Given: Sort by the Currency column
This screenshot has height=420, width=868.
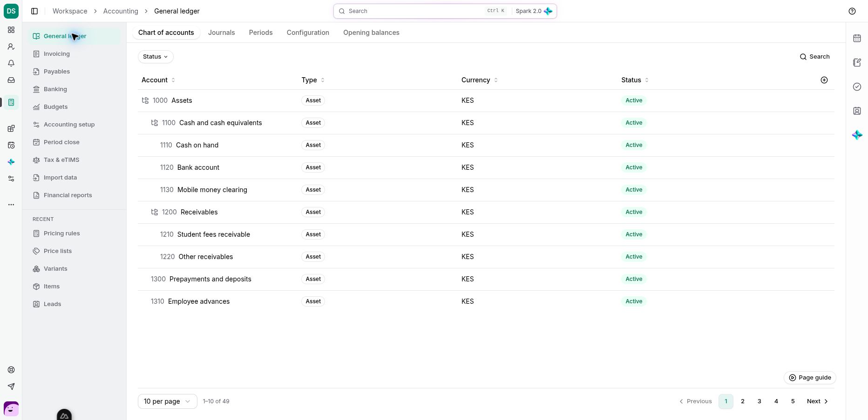Looking at the screenshot, I should click(480, 80).
